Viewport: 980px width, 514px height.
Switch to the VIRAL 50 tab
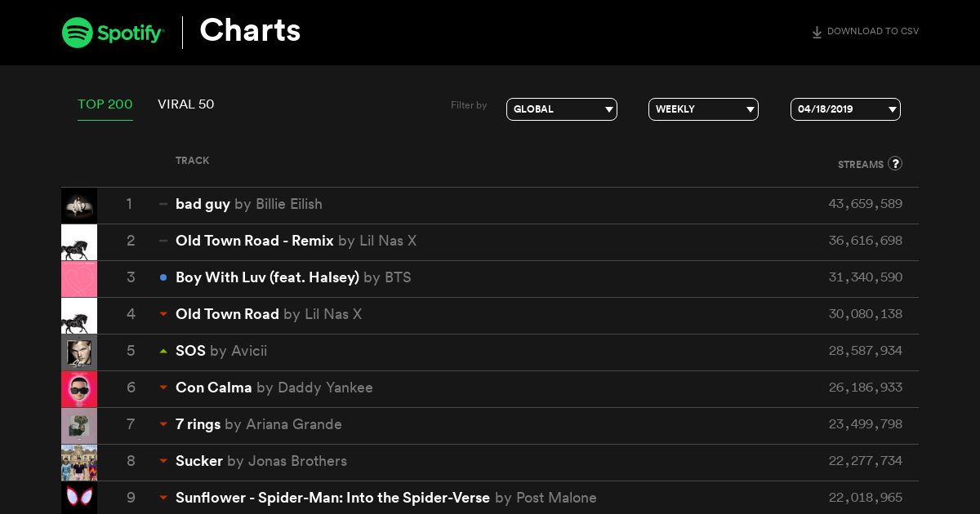click(x=186, y=104)
